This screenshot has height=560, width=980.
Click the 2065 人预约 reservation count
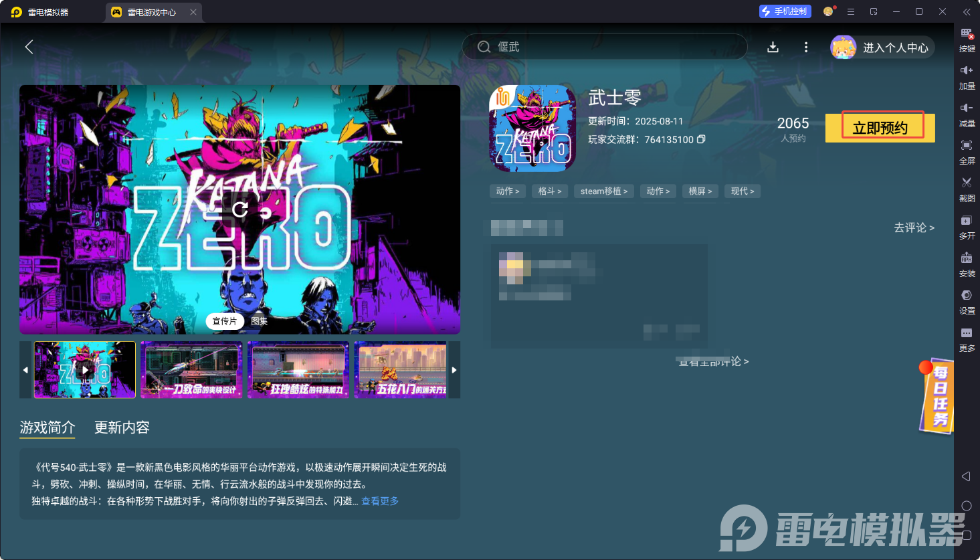click(793, 128)
